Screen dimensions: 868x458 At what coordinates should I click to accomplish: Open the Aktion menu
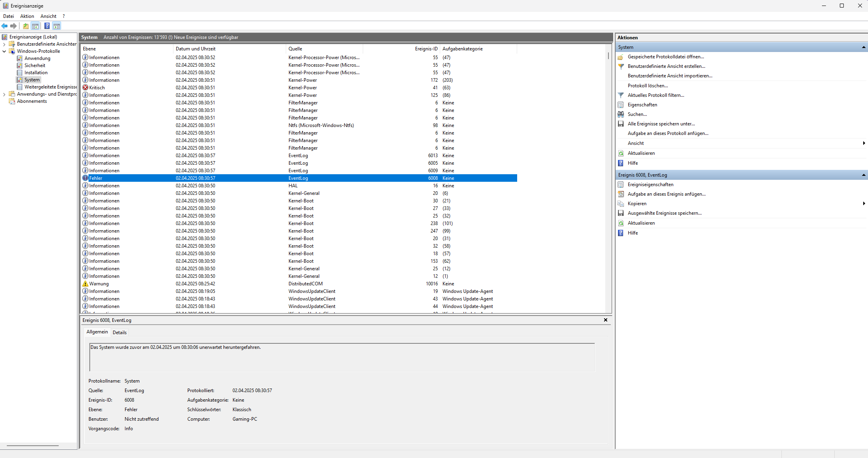coord(27,16)
